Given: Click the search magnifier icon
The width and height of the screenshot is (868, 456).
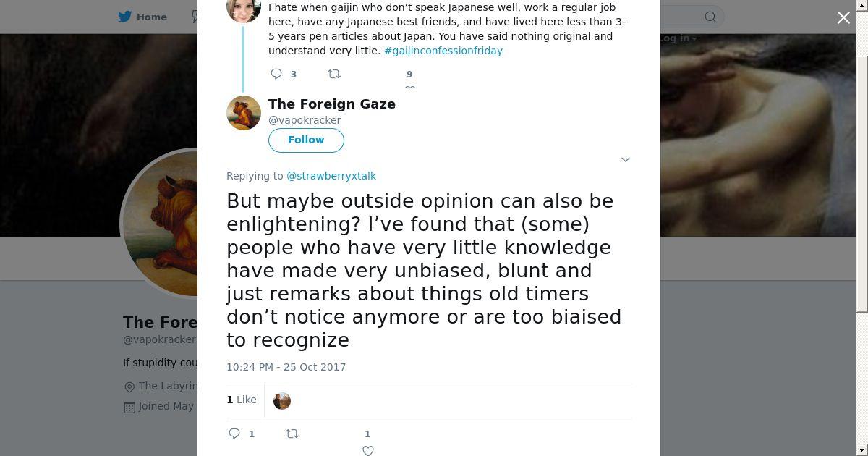Looking at the screenshot, I should coord(710,17).
